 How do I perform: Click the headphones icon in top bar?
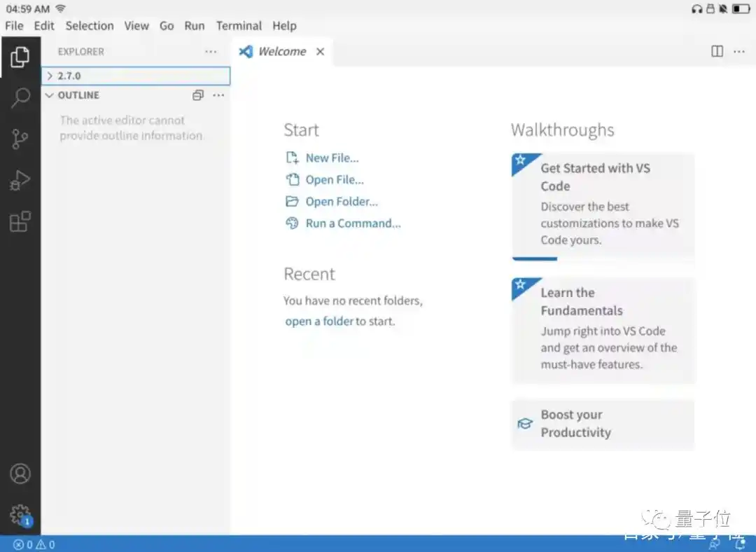tap(696, 8)
